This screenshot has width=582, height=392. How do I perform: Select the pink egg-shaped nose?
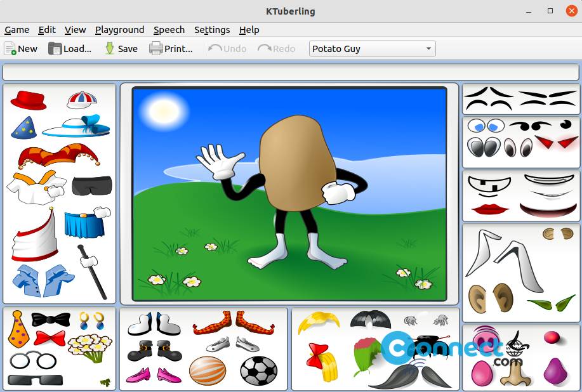(482, 374)
